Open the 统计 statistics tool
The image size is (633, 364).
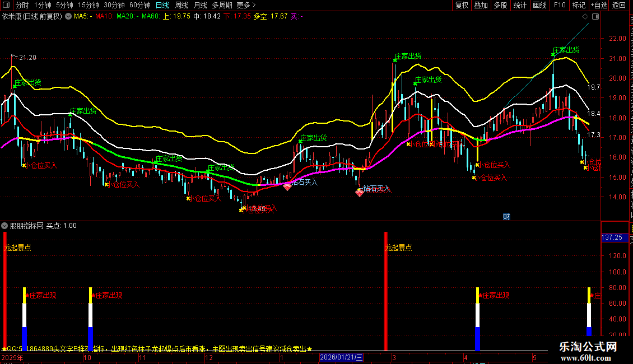tap(519, 5)
